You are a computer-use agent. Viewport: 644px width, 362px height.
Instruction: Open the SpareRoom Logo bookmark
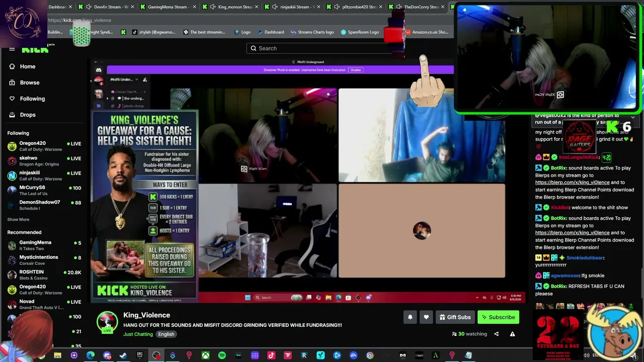click(x=360, y=32)
